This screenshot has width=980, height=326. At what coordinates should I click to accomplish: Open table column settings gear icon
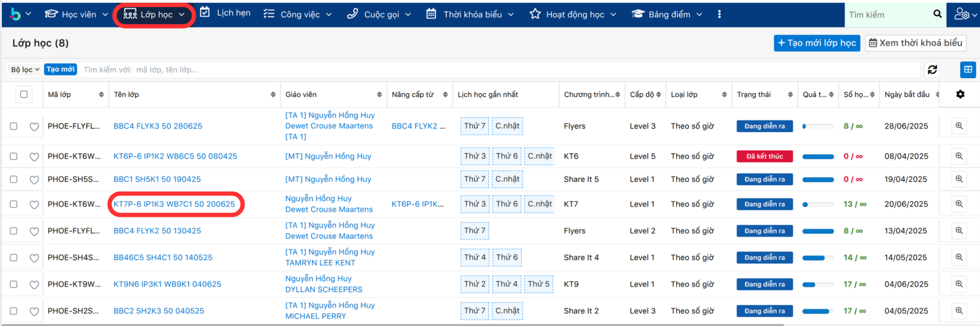coord(960,94)
